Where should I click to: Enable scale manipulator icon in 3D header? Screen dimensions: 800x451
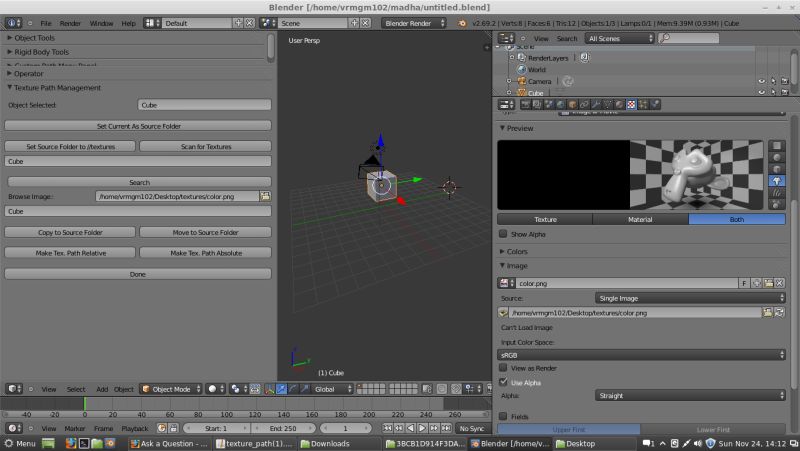pos(305,389)
